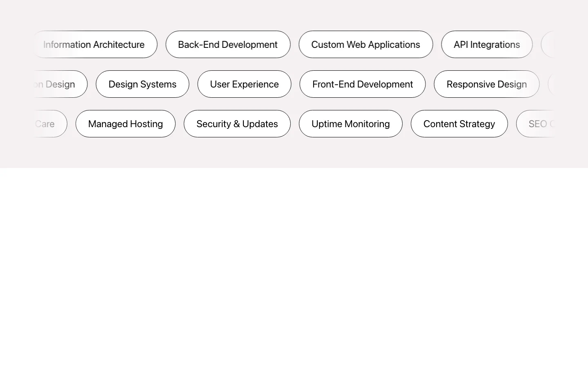Click the faded pill ending in Design
Screen dimensions: 588x368
click(61, 84)
